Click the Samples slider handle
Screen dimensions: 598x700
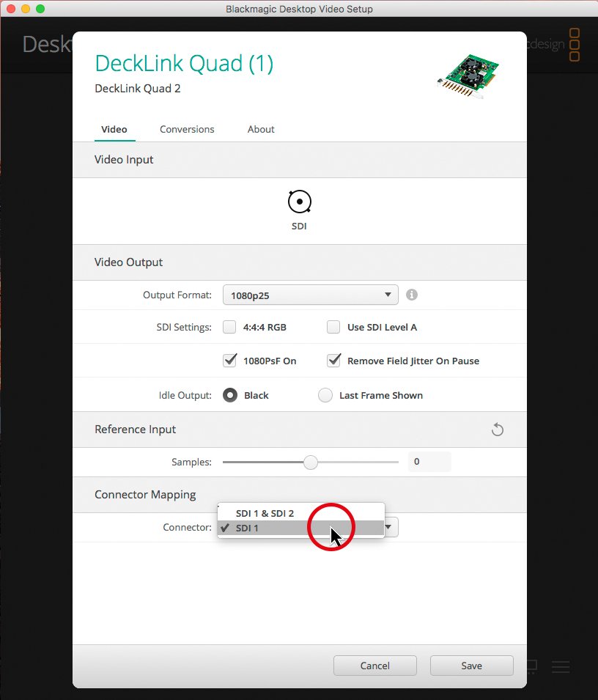[311, 462]
